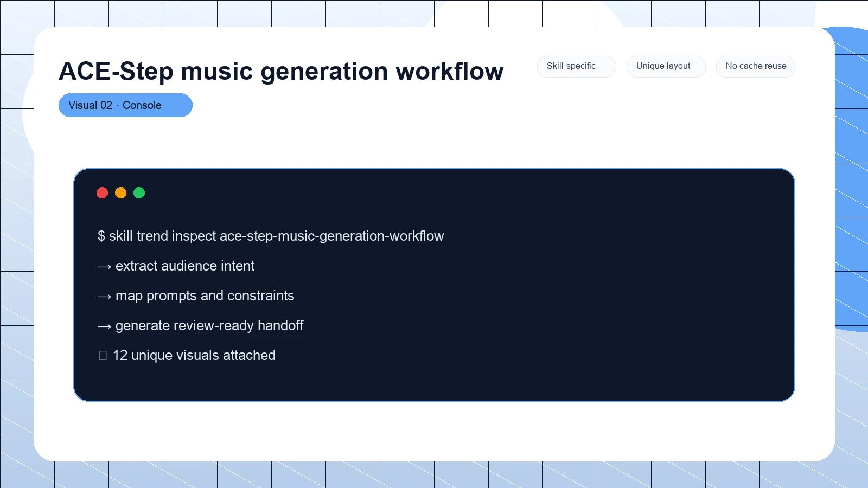Screen dimensions: 868x488
Task: Click the orange minimize dot in console
Action: coord(120,192)
